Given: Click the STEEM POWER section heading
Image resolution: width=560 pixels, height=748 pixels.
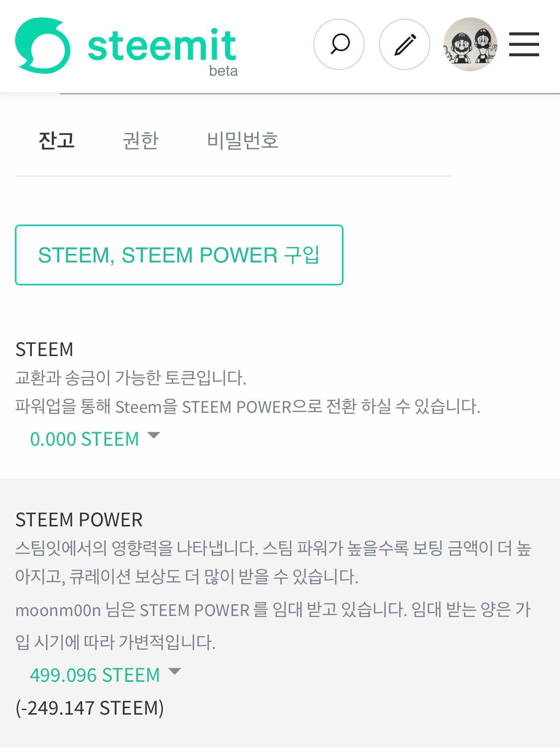Looking at the screenshot, I should point(79,520).
